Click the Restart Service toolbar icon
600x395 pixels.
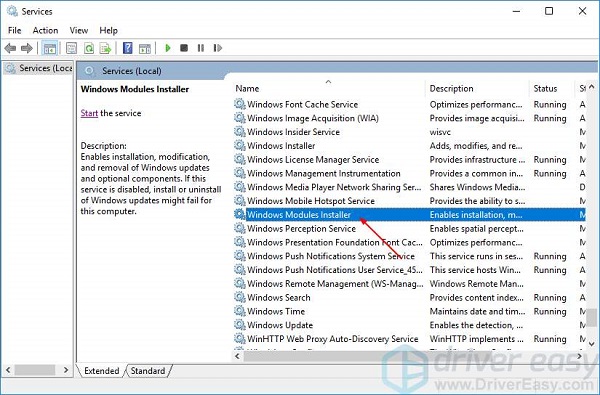pyautogui.click(x=218, y=48)
